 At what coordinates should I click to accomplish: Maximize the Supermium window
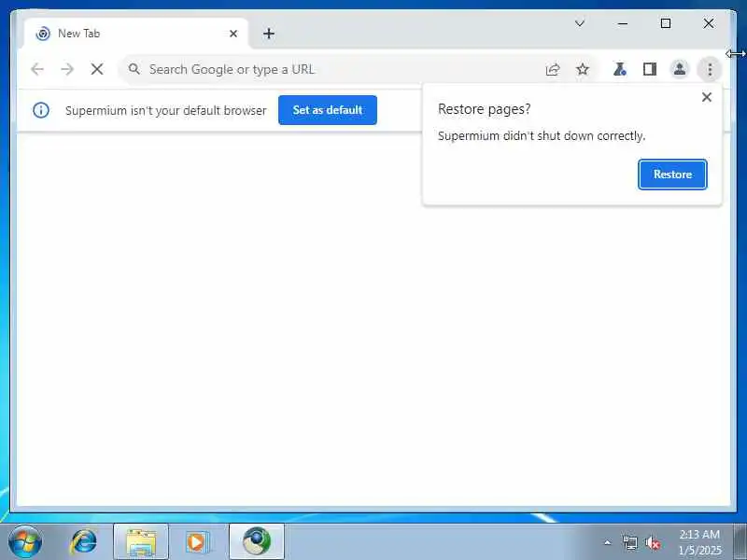click(666, 23)
